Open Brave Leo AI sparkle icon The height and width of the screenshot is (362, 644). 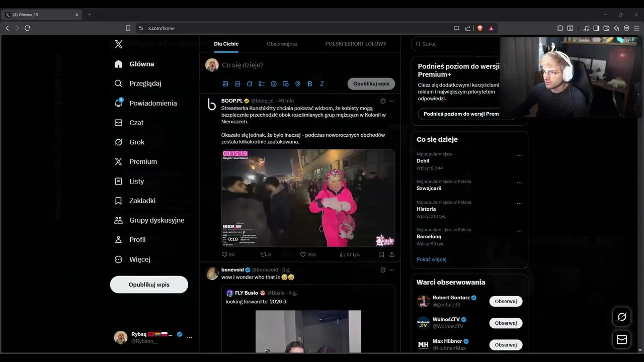(x=616, y=28)
